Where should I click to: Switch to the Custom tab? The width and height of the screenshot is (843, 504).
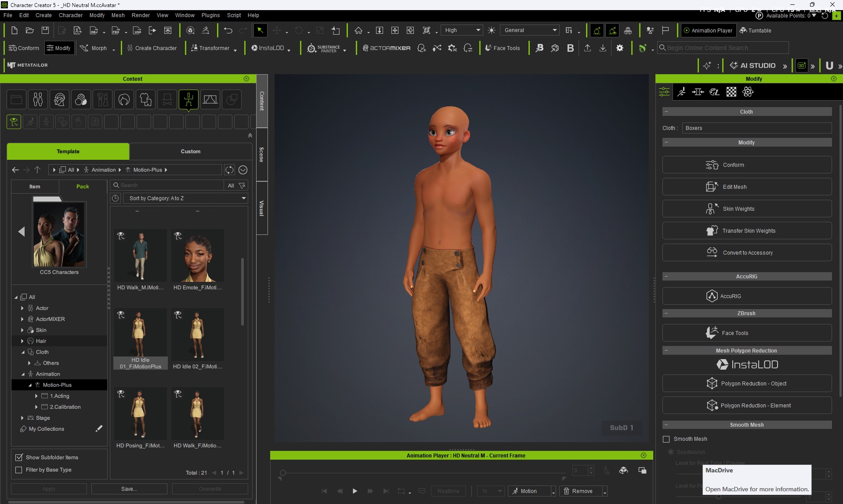[x=190, y=151]
